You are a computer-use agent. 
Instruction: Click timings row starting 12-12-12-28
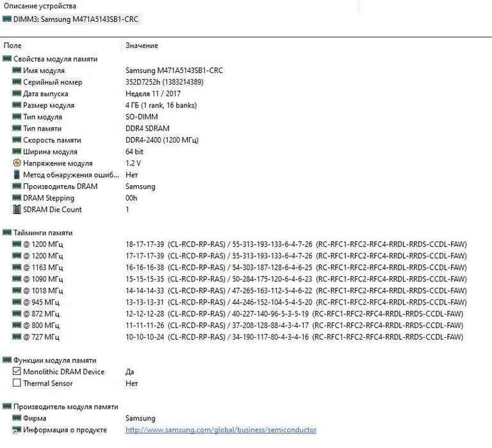tap(294, 314)
